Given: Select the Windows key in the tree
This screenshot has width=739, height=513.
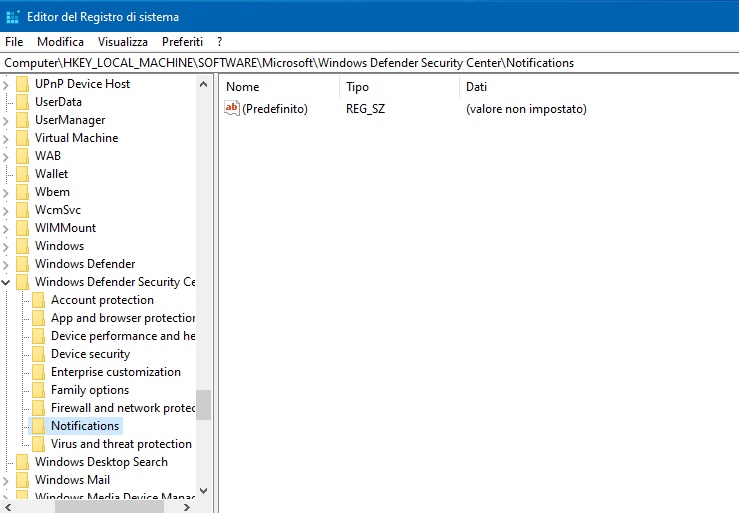Looking at the screenshot, I should 59,246.
